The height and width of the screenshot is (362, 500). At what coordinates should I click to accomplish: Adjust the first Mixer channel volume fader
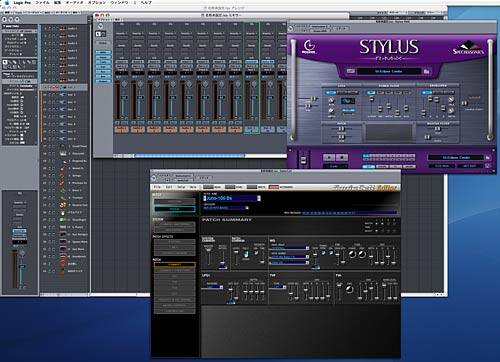click(x=123, y=98)
